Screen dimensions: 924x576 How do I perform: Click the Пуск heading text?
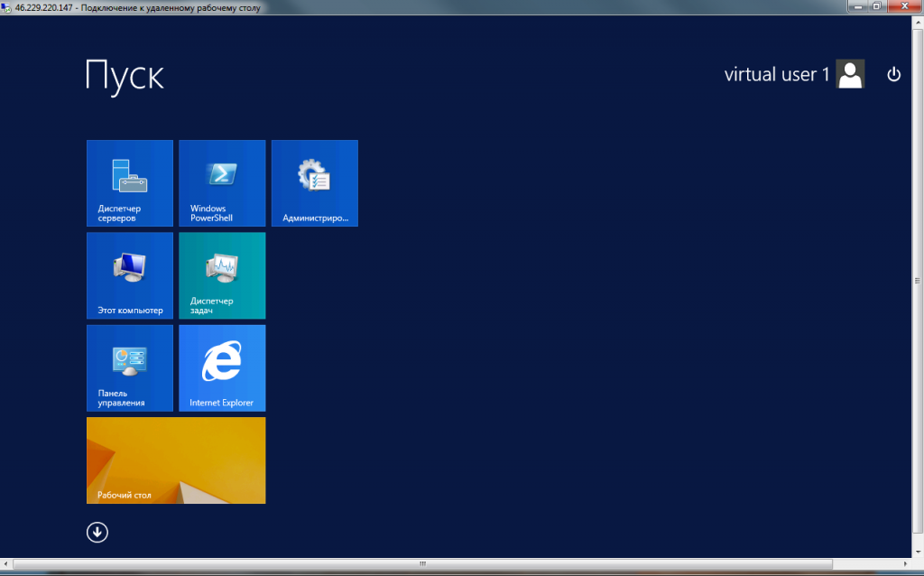[125, 76]
